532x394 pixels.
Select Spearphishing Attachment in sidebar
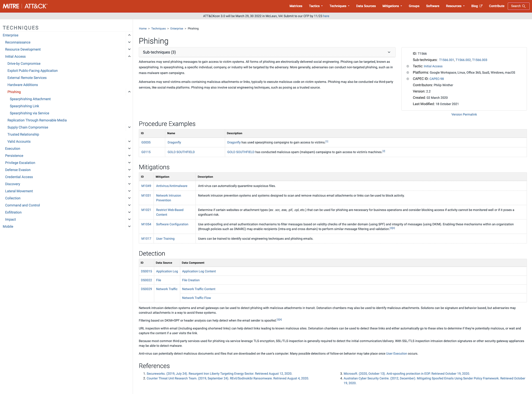click(30, 99)
